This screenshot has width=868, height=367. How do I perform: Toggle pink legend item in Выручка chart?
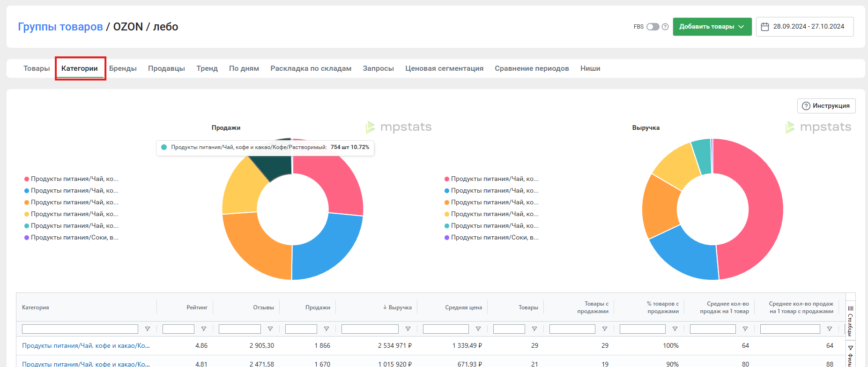491,179
